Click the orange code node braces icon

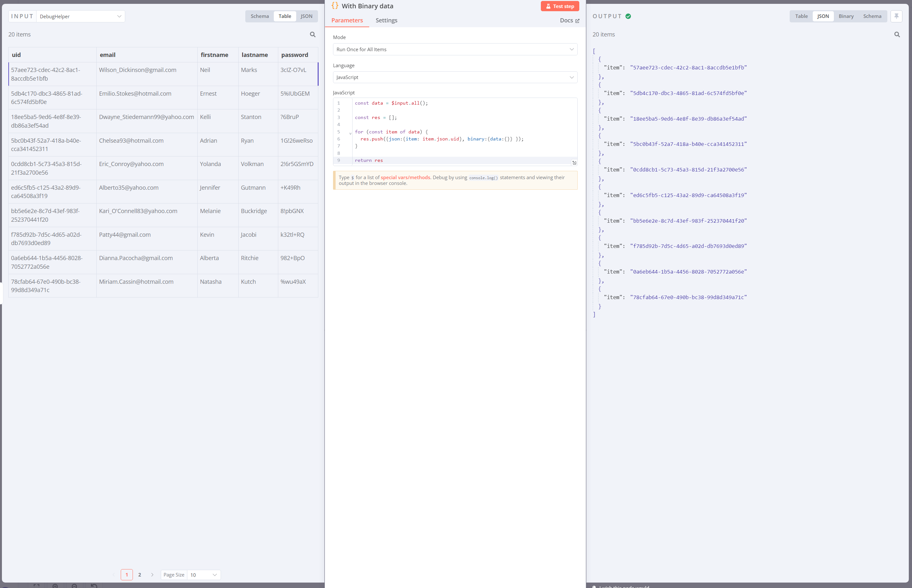click(x=335, y=6)
